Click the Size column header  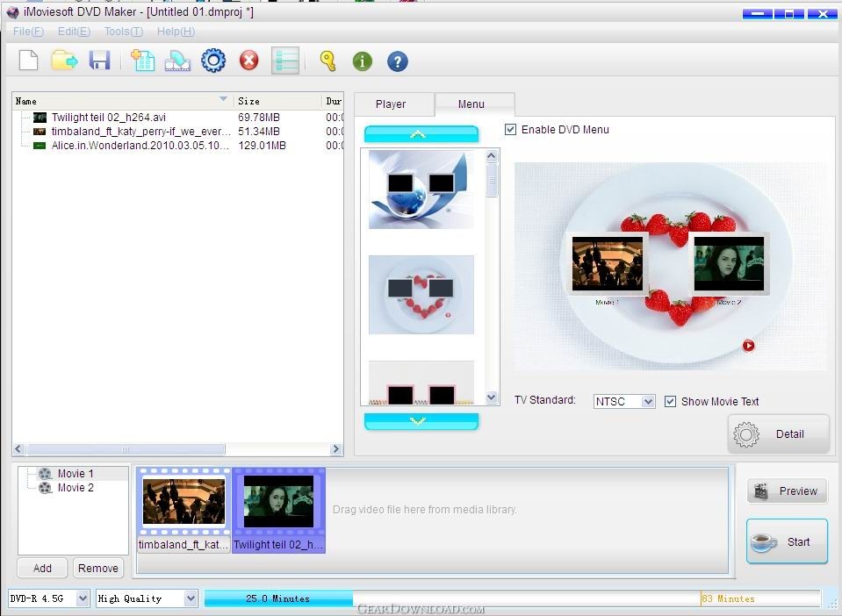pyautogui.click(x=277, y=101)
